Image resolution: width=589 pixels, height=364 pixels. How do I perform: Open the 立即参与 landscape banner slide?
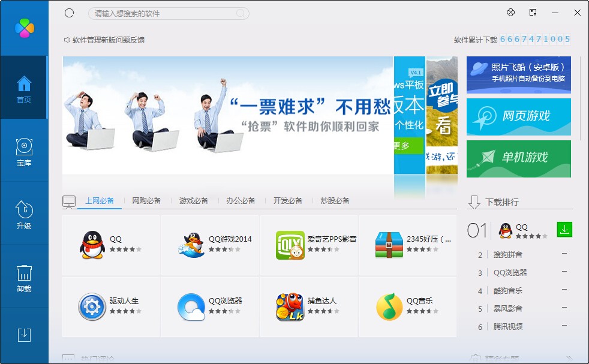coord(441,115)
